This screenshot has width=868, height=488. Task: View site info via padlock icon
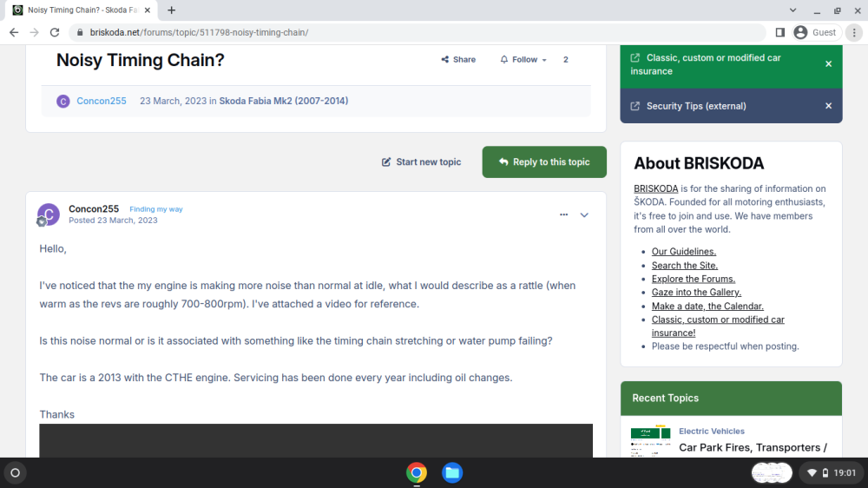tap(80, 33)
